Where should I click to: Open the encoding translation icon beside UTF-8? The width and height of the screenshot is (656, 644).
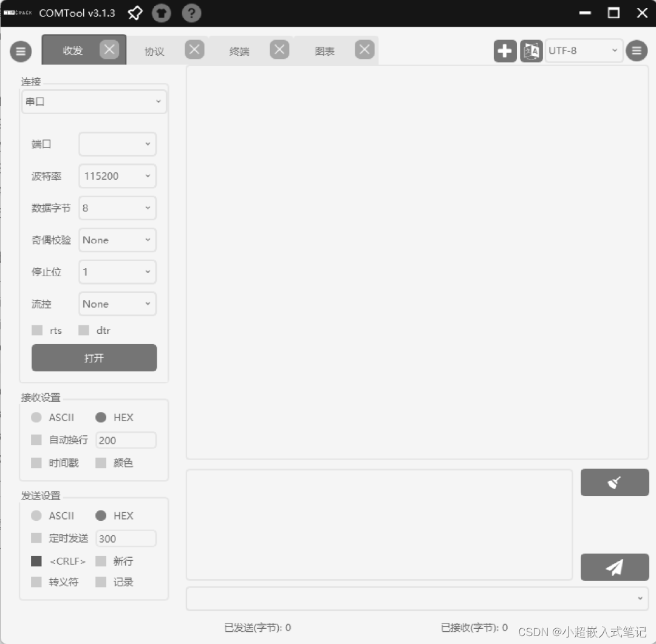[531, 51]
